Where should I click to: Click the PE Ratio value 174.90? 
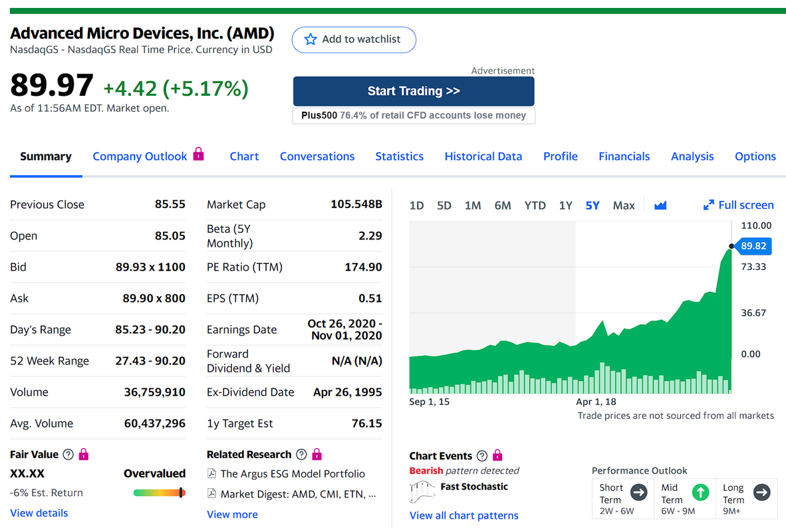tap(364, 267)
